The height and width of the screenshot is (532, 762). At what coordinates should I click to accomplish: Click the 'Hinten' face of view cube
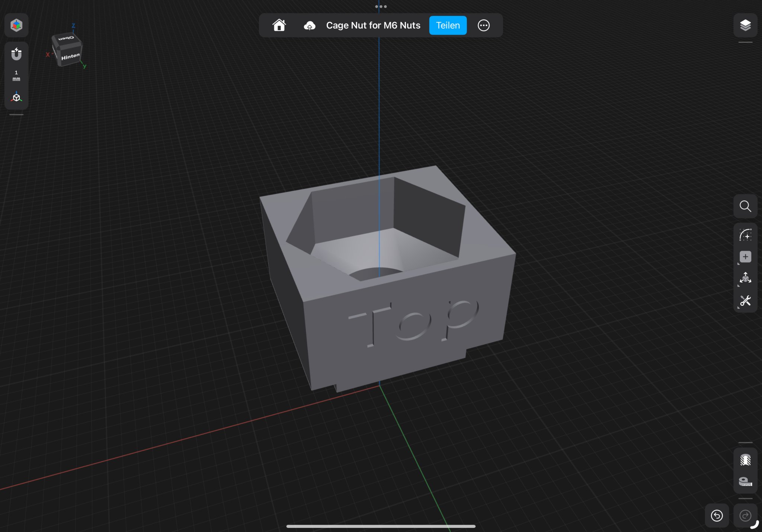click(70, 57)
